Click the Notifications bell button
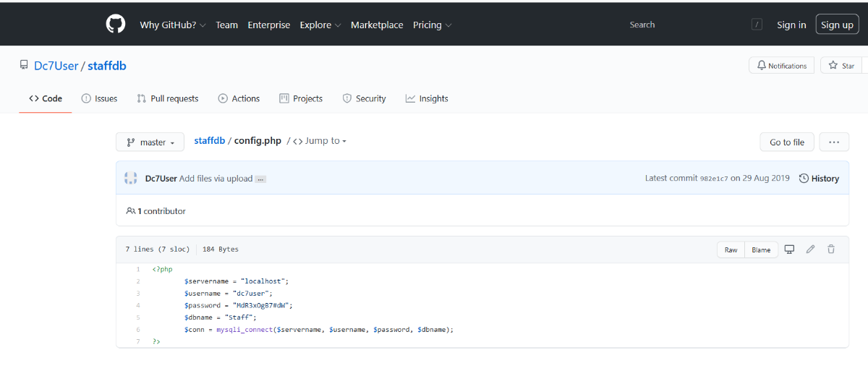This screenshot has height=371, width=868. tap(781, 66)
